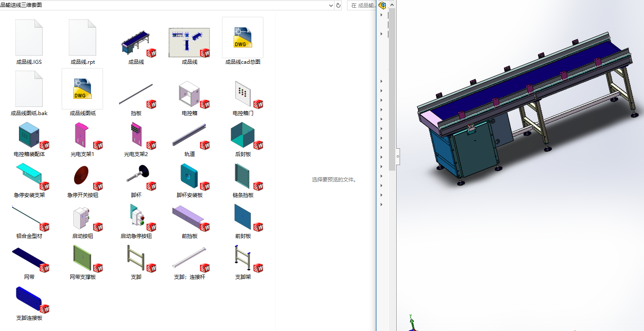Collapse the feature tree panel using handle
This screenshot has height=331, width=644.
(398, 156)
